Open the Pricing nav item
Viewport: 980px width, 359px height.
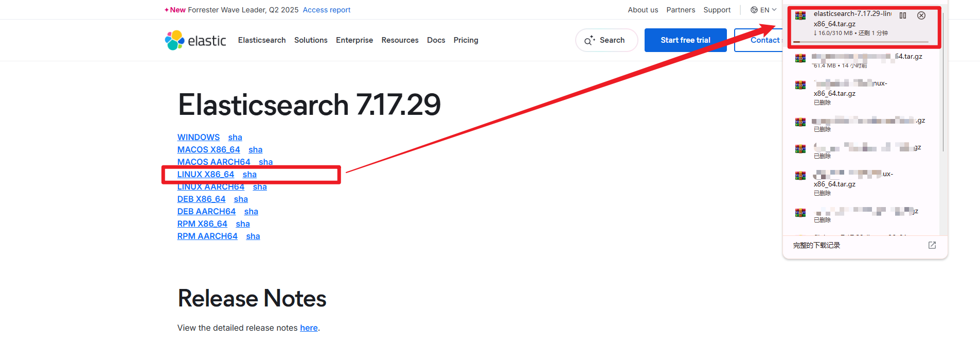466,40
